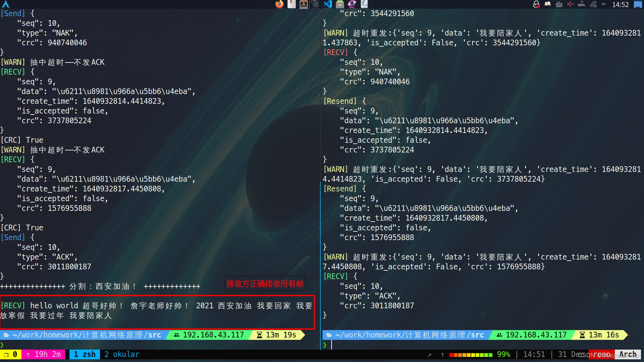Launch Visual Studio Code from the top panel
The image size is (644, 362).
[328, 4]
